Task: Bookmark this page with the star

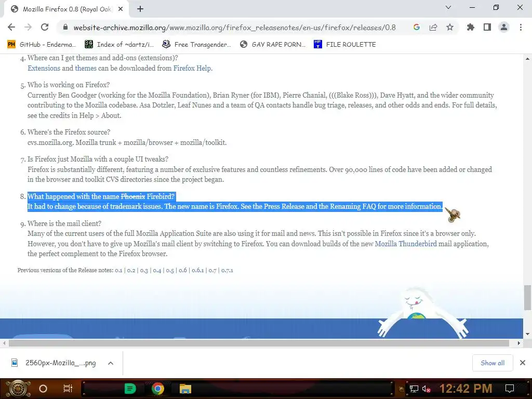Action: (x=450, y=27)
